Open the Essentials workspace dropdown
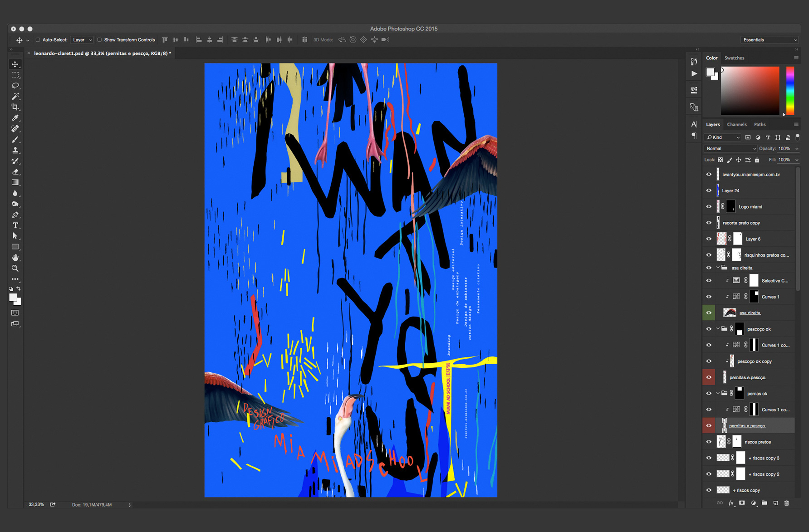Viewport: 809px width, 532px height. click(x=770, y=40)
